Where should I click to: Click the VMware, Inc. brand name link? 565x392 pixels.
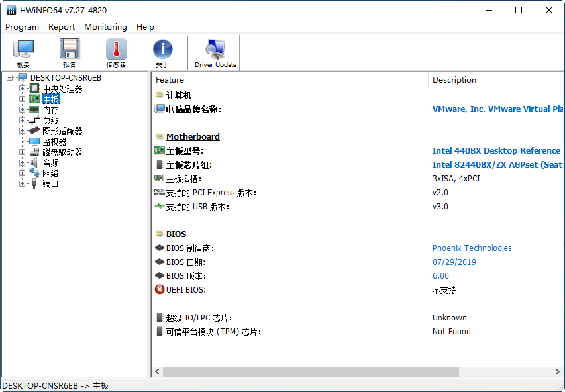(497, 109)
